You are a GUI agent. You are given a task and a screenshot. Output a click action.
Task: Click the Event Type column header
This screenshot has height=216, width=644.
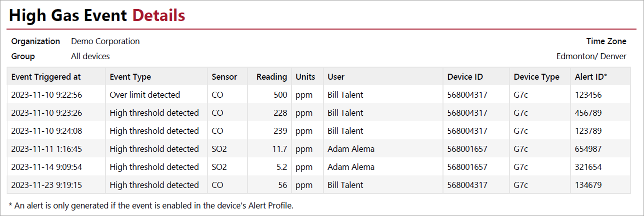pos(130,77)
